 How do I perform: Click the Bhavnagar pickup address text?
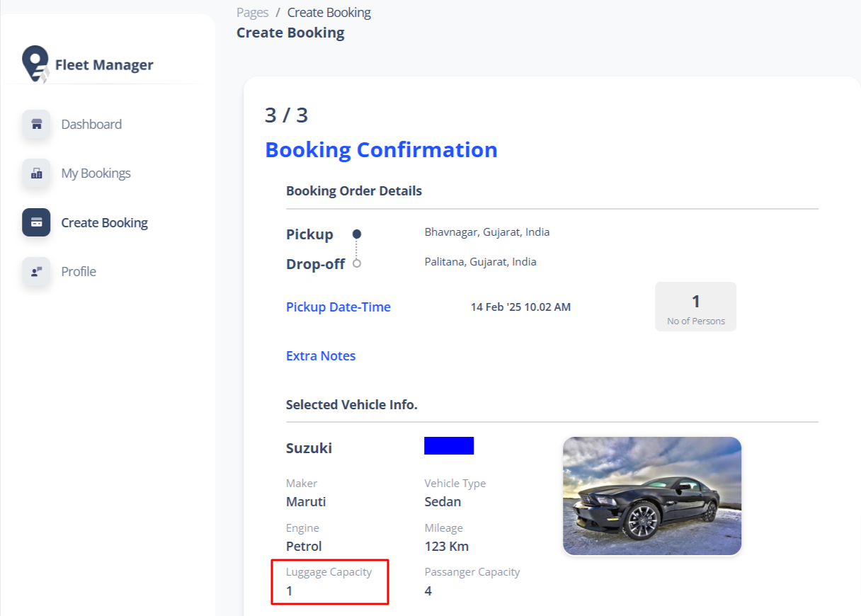[x=486, y=232]
